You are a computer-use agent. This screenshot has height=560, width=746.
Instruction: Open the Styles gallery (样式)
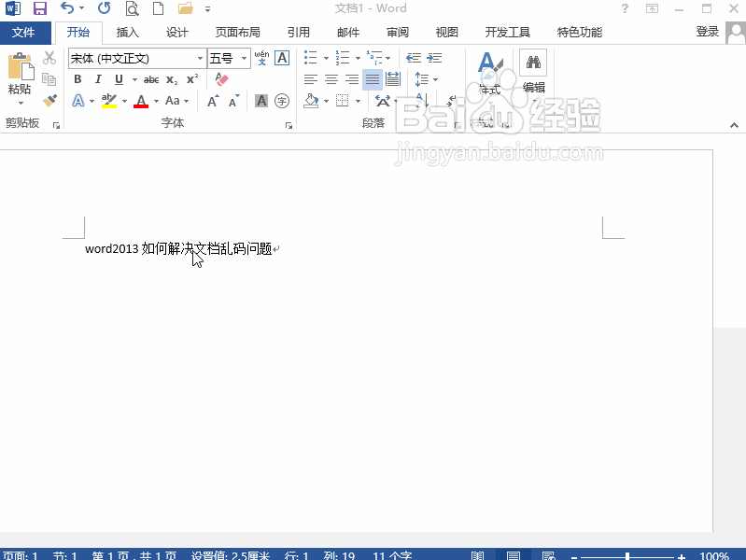(490, 74)
